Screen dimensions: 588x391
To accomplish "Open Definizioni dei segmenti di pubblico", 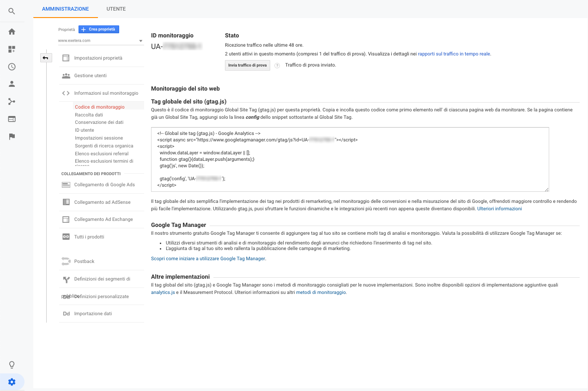I will click(x=102, y=279).
